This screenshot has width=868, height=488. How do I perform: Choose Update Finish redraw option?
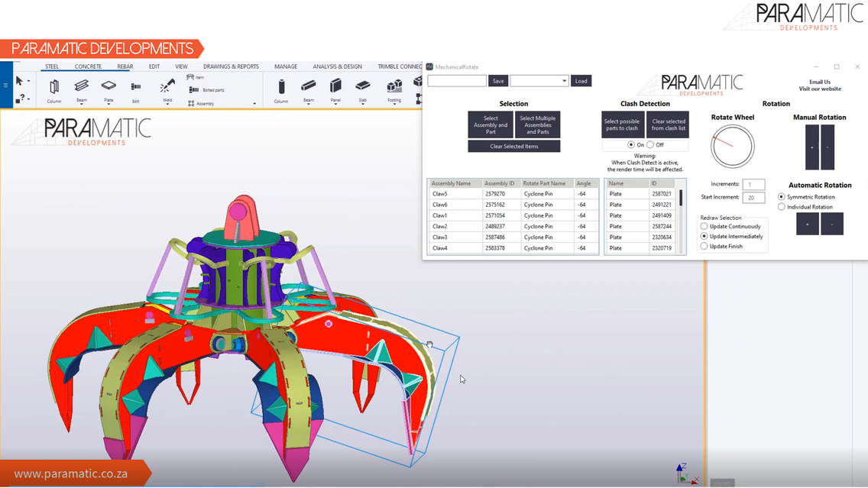point(704,246)
